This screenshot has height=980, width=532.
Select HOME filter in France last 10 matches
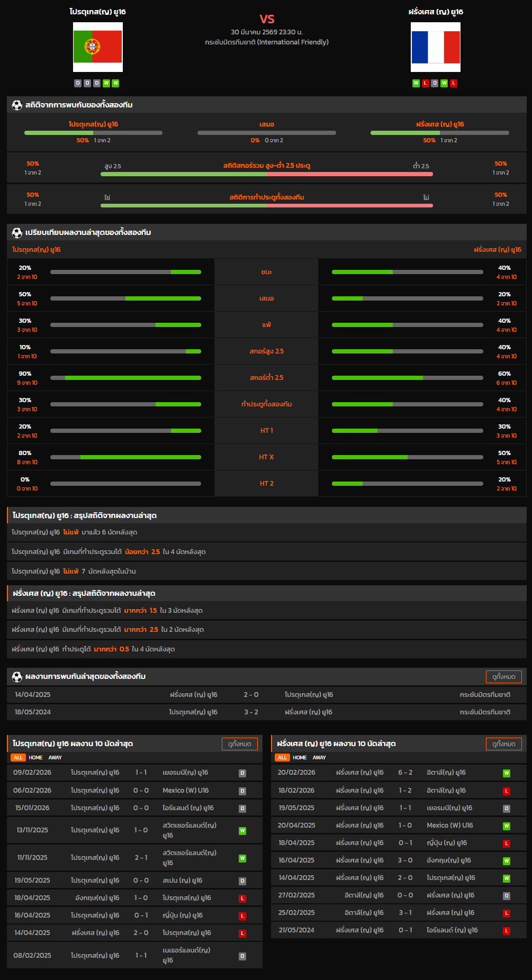pos(300,758)
